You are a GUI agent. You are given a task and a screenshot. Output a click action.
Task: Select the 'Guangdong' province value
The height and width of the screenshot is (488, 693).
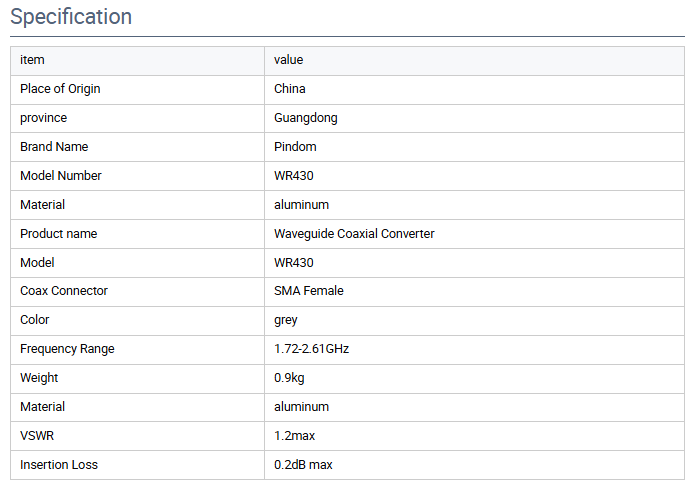point(305,118)
